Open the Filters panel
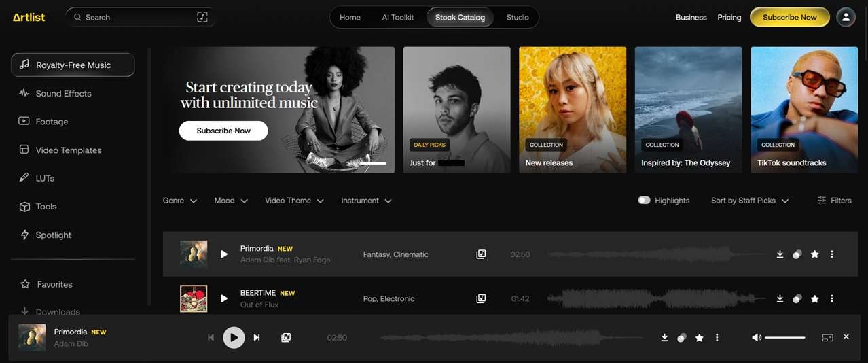868x363 pixels. pyautogui.click(x=834, y=201)
